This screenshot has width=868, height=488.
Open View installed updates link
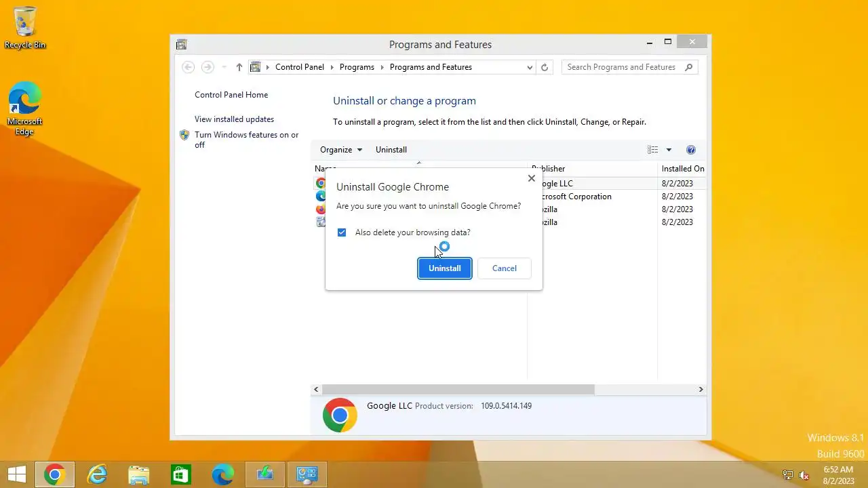pos(234,119)
